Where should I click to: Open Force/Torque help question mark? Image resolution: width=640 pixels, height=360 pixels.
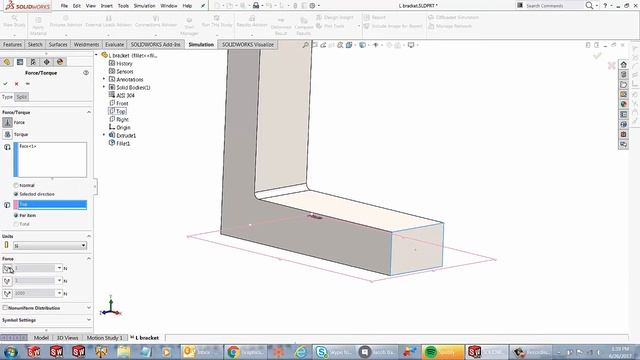(86, 73)
